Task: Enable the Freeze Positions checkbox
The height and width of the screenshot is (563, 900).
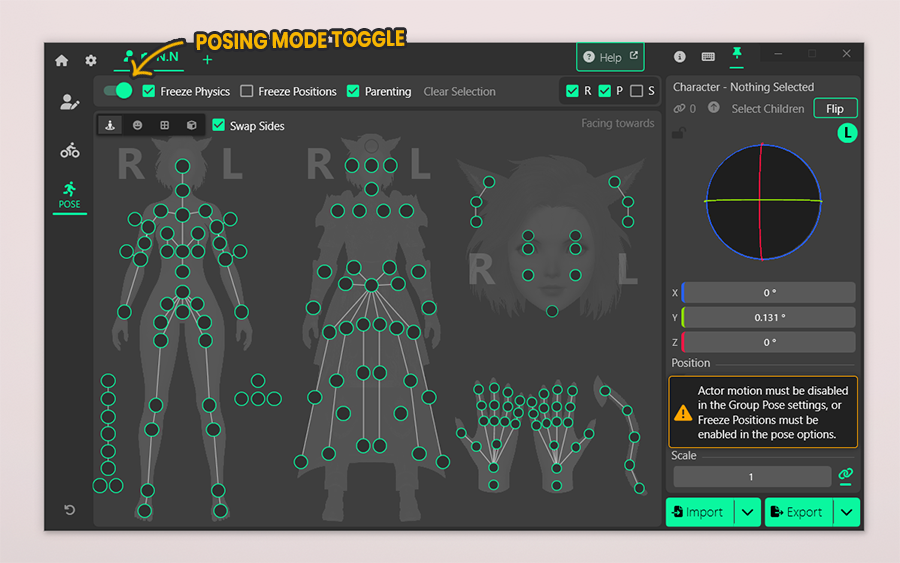Action: click(247, 91)
